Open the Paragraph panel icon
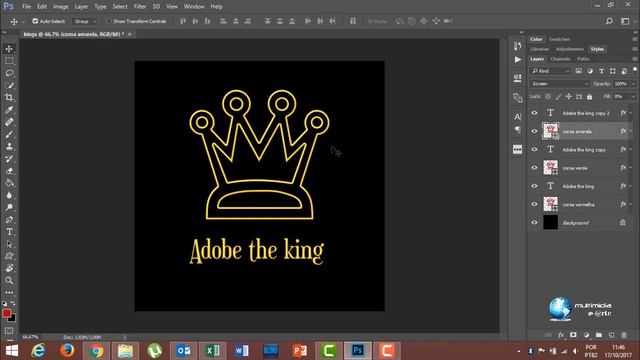 point(518,130)
